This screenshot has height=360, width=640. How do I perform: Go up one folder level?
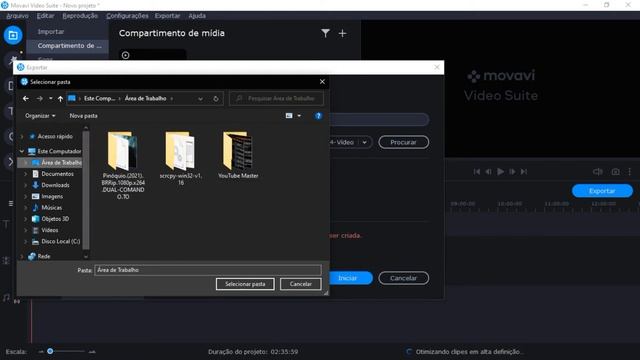coord(60,98)
